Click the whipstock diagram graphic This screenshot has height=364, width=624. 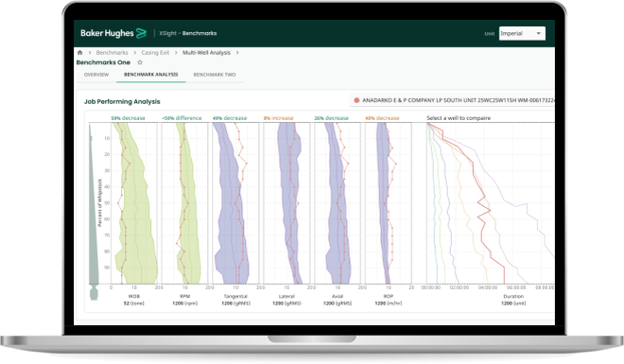coord(94,211)
